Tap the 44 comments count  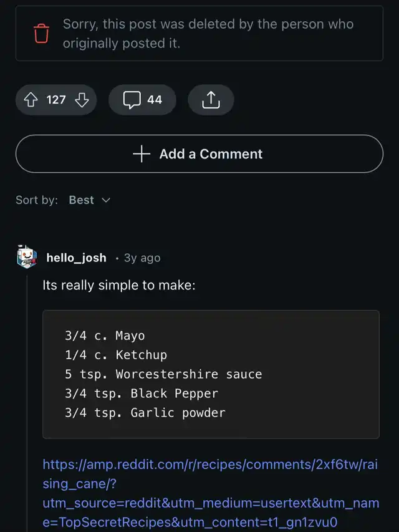155,100
